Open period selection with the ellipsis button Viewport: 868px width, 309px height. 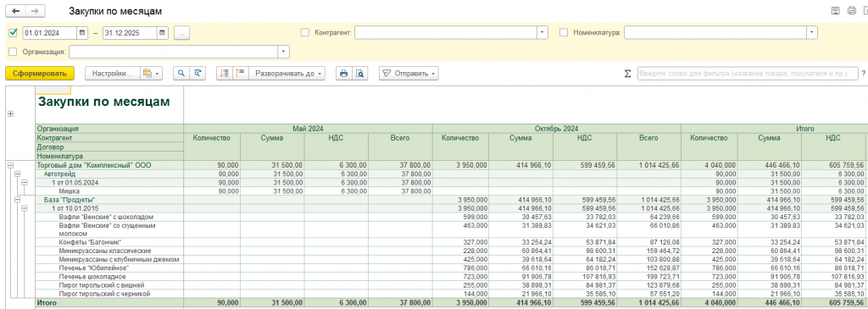tap(182, 33)
